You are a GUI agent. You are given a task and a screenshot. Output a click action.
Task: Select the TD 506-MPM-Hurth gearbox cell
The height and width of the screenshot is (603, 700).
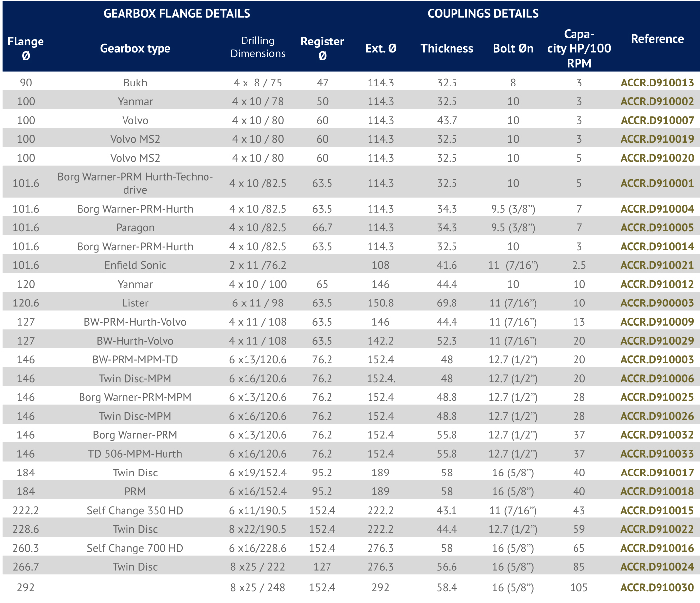(135, 454)
